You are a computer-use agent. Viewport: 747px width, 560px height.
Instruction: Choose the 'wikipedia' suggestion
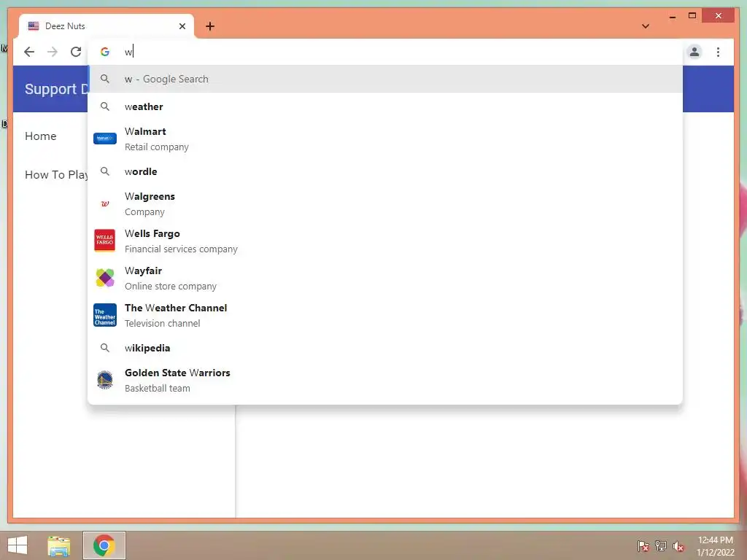pos(385,348)
